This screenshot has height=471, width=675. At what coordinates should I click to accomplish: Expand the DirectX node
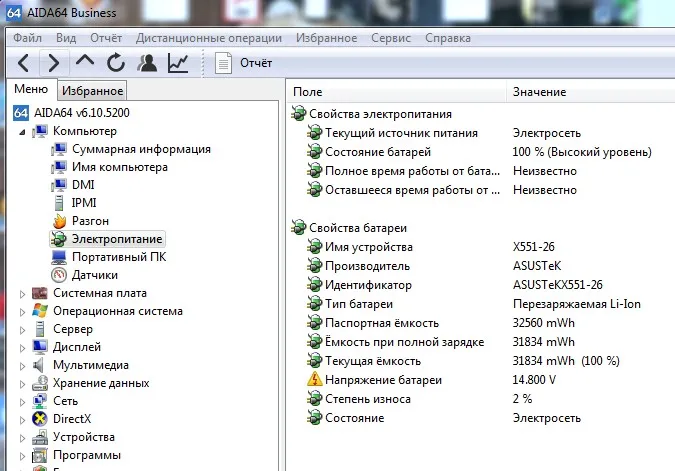click(22, 420)
